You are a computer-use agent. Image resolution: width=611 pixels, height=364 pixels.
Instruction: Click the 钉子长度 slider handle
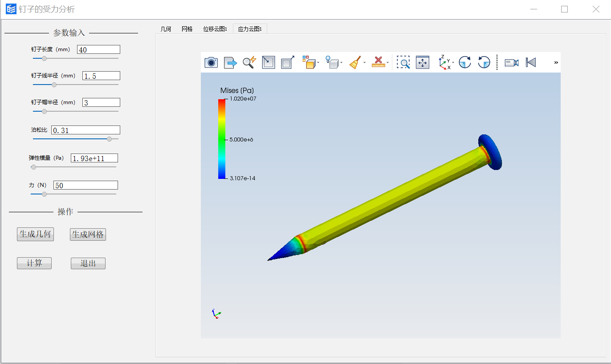point(44,58)
